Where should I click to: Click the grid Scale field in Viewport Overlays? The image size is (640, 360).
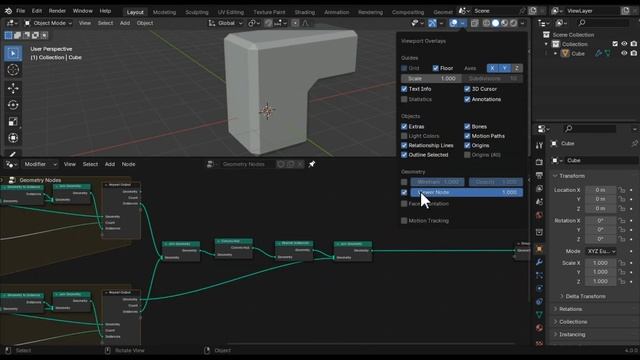431,78
